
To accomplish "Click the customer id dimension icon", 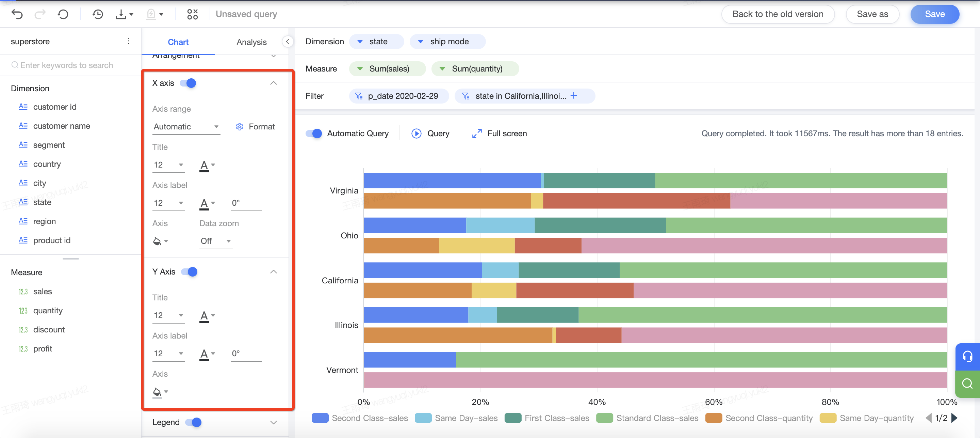I will (x=23, y=107).
